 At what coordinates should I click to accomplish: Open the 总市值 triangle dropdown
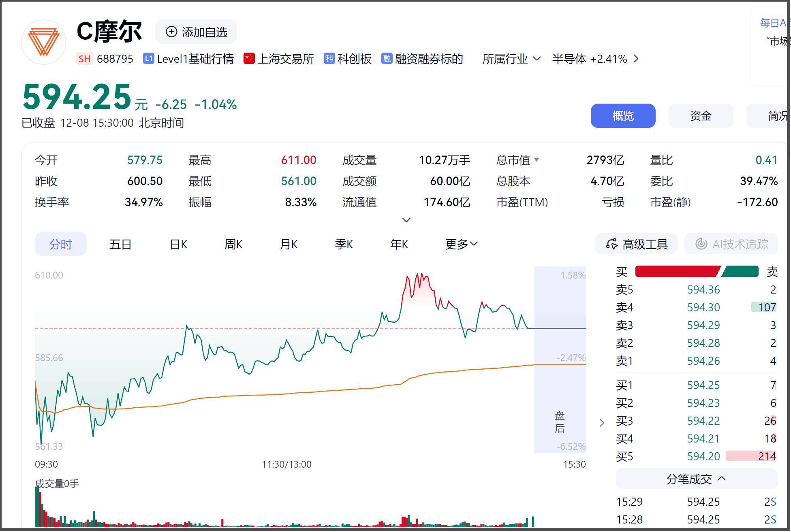click(x=537, y=160)
